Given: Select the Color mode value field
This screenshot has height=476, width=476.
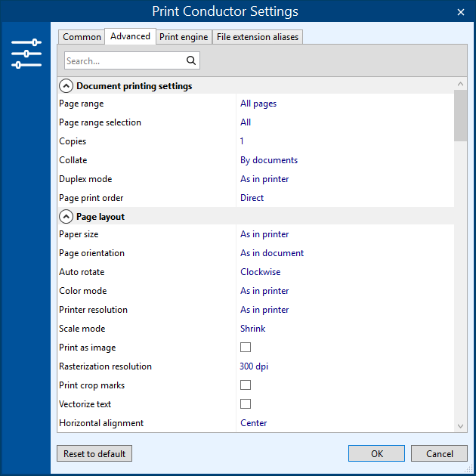Looking at the screenshot, I should click(x=345, y=291).
